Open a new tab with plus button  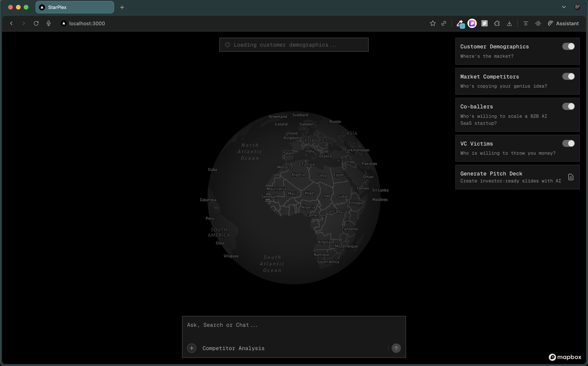[122, 8]
